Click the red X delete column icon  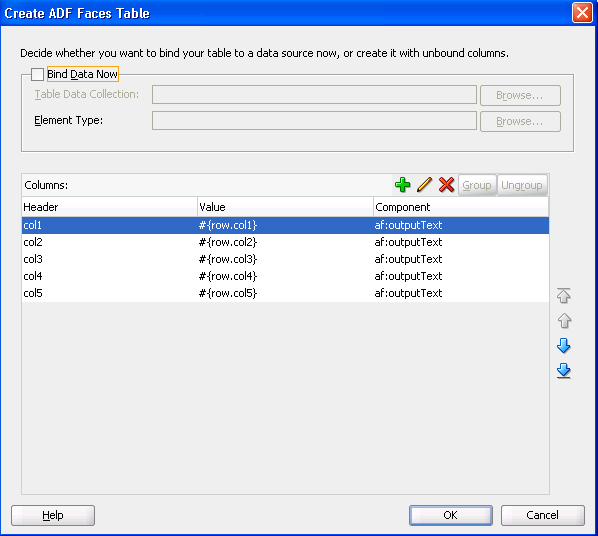pyautogui.click(x=446, y=185)
